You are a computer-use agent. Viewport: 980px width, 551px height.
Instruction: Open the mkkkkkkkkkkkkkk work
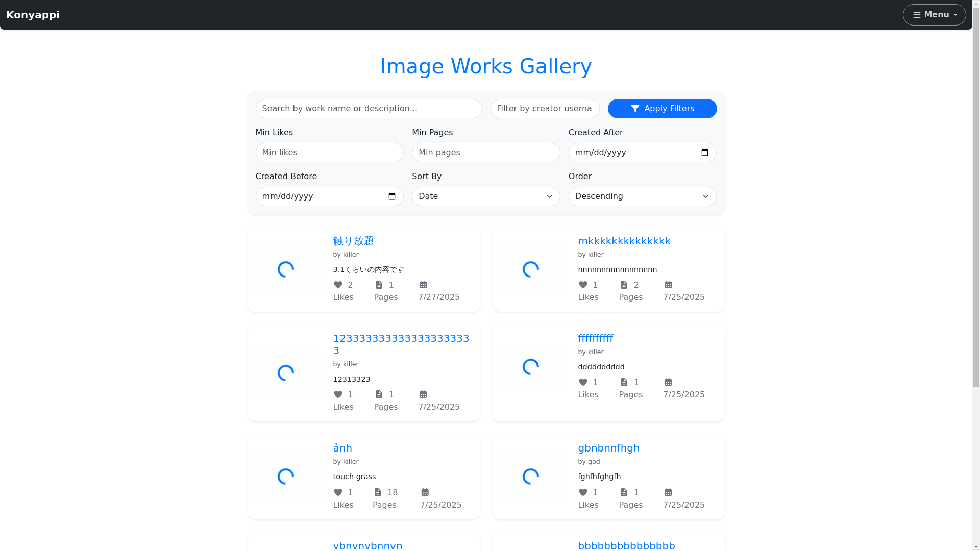[x=624, y=241]
